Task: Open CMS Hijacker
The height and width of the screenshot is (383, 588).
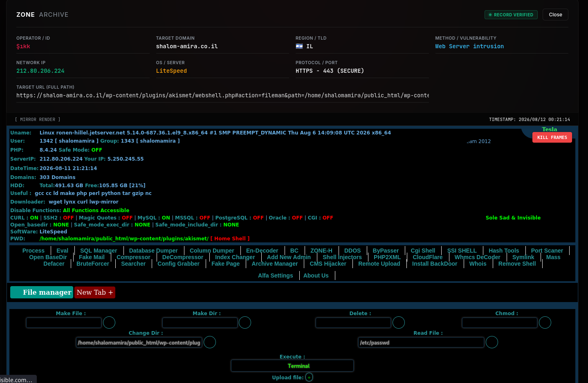Action: click(328, 264)
